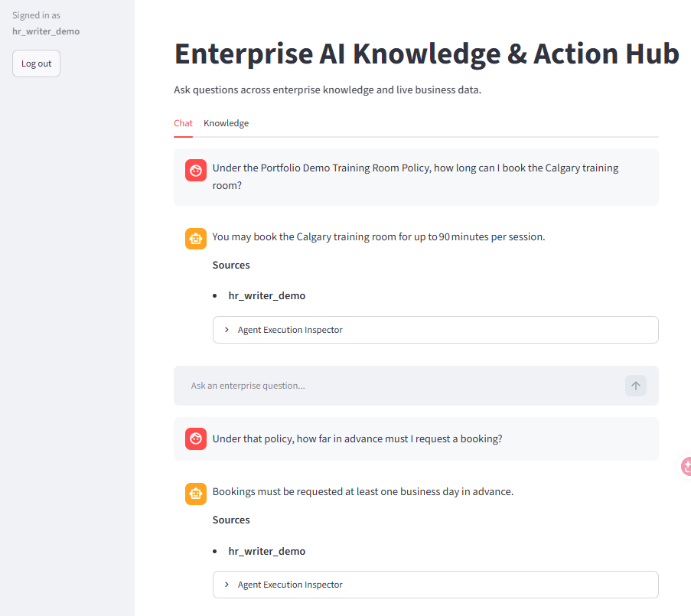Expand Agent Execution Inspector under the business day answer

point(435,585)
